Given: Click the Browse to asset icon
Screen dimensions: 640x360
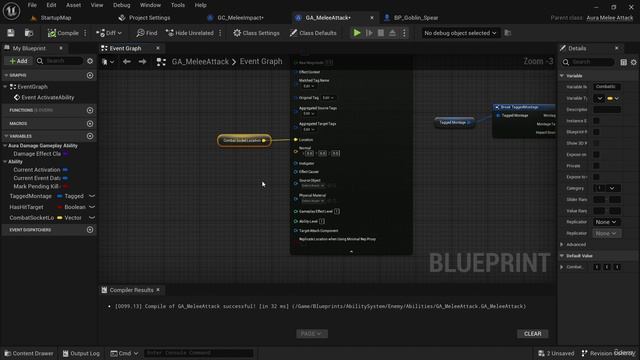Looking at the screenshot, I should [x=29, y=33].
